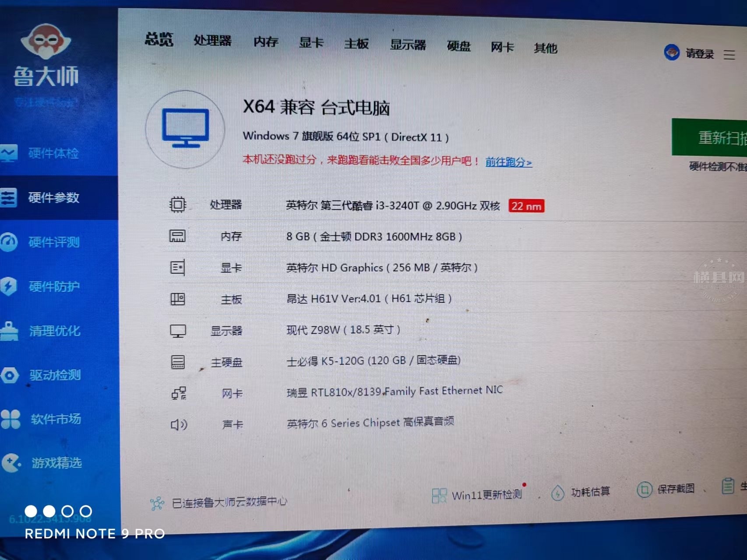Click the network card icon
Viewport: 747px width, 560px height.
(179, 393)
